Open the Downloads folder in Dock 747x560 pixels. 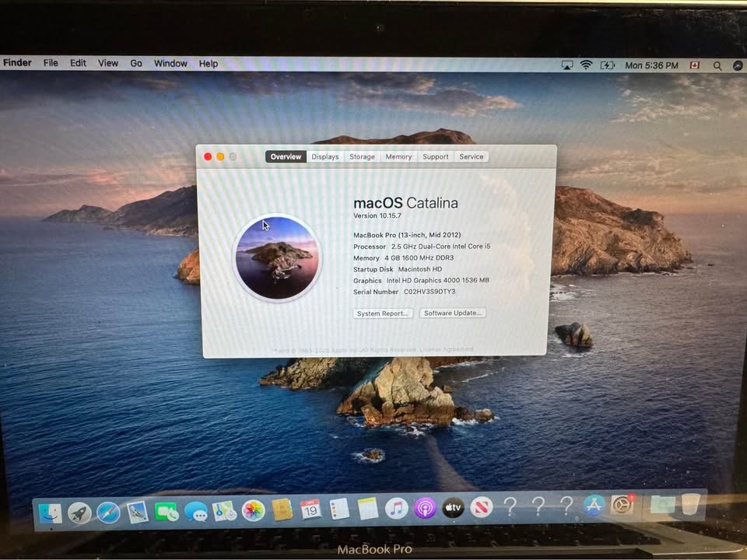pos(663,504)
